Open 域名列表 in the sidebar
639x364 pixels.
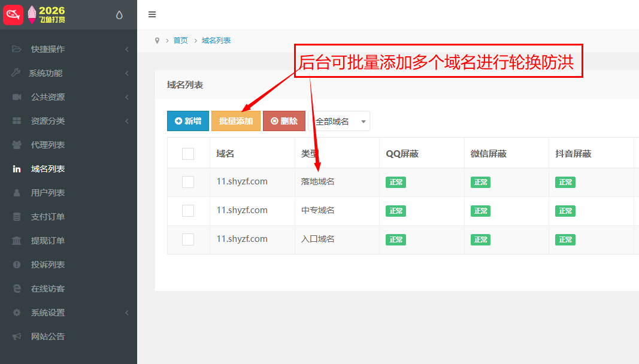(48, 169)
